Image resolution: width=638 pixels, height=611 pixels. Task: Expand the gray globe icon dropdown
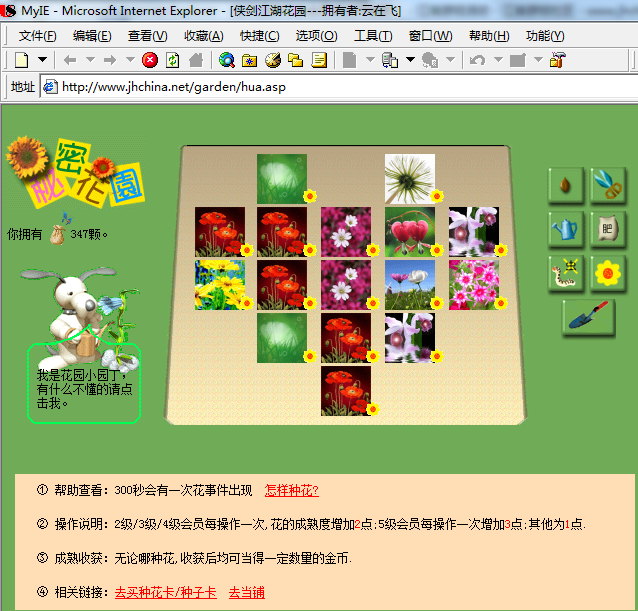coord(450,60)
